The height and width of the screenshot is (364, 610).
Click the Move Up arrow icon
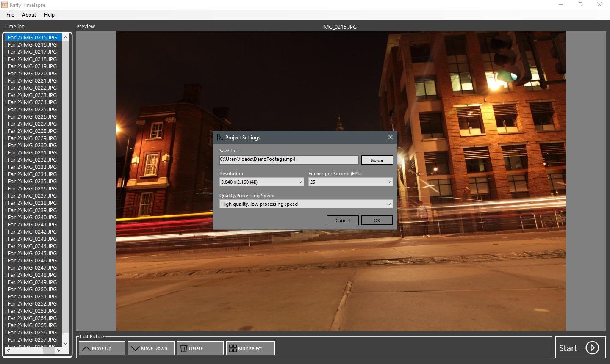(86, 348)
